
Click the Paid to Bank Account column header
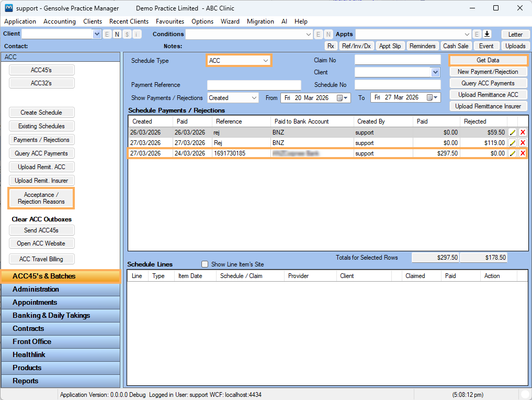click(x=312, y=121)
